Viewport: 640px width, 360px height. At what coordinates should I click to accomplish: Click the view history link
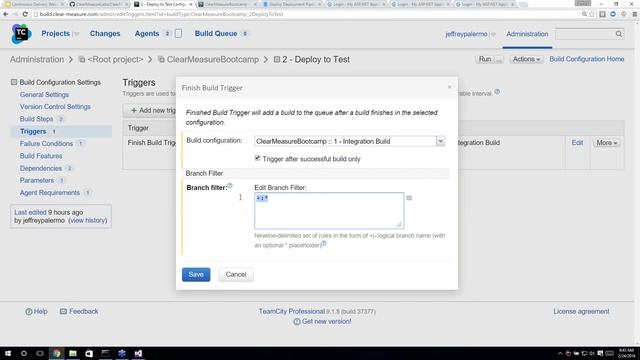pos(88,220)
